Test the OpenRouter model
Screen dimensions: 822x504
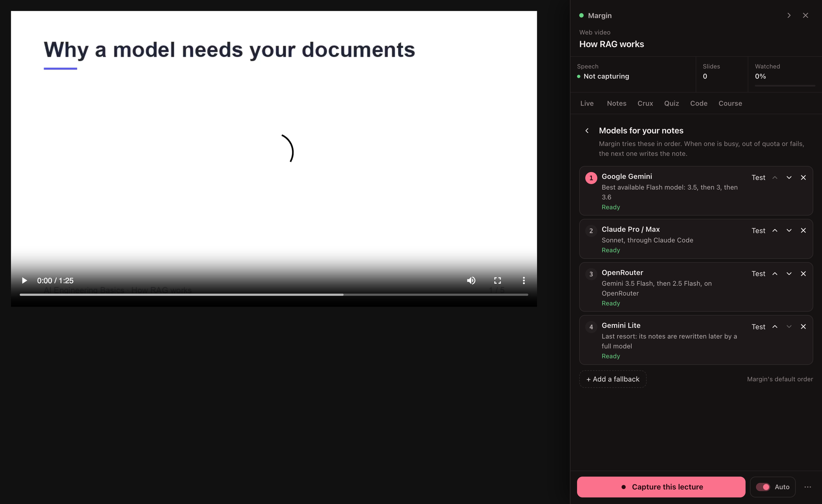pyautogui.click(x=758, y=274)
